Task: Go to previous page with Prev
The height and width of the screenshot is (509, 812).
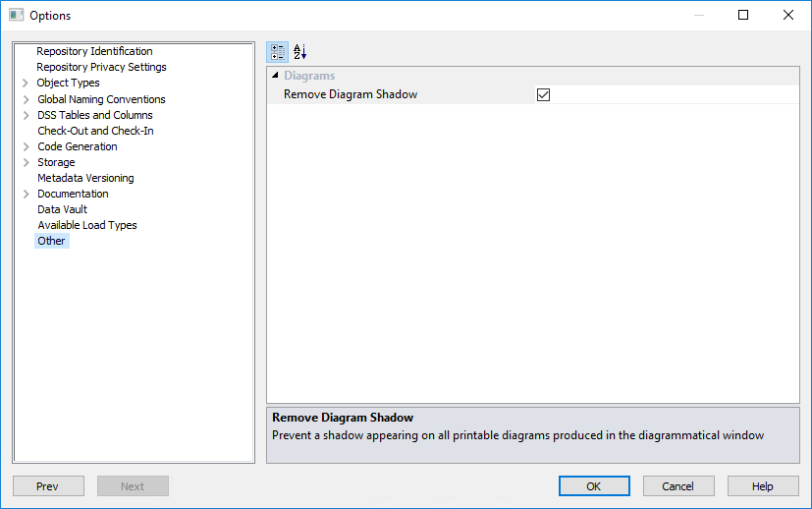Action: pyautogui.click(x=47, y=486)
